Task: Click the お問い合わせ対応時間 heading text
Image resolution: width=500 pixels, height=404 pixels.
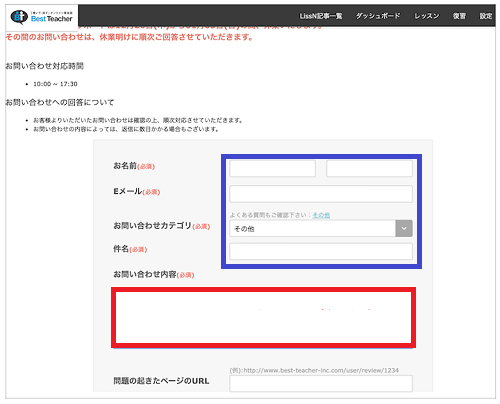Action: pyautogui.click(x=44, y=66)
